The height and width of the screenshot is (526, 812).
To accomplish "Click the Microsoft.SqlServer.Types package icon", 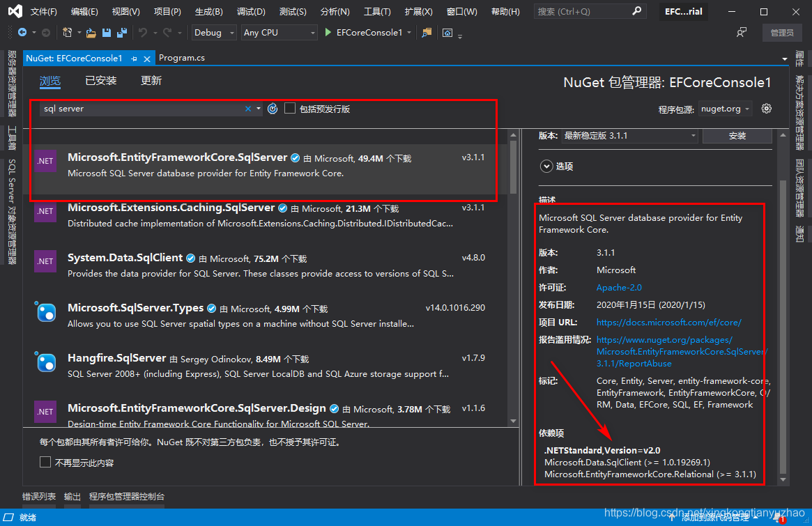I will pos(45,311).
